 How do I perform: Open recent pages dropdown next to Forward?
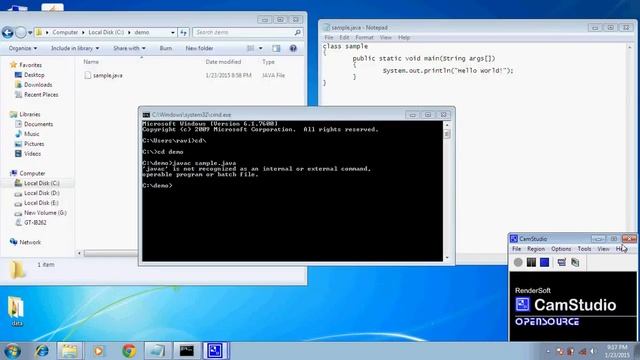tap(30, 33)
